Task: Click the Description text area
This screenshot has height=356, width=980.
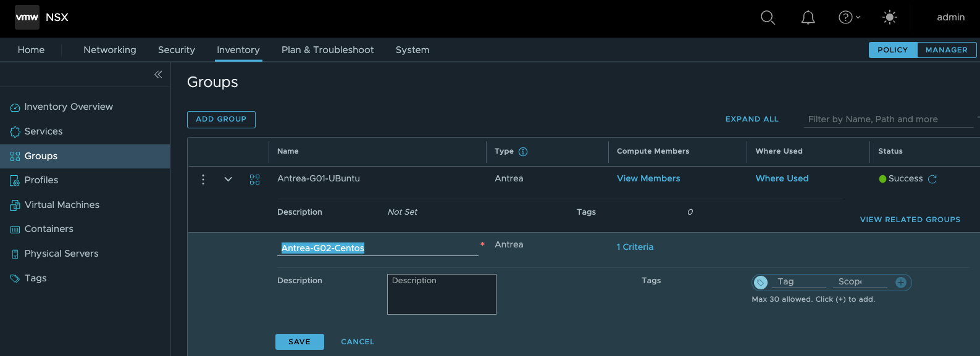Action: [442, 294]
